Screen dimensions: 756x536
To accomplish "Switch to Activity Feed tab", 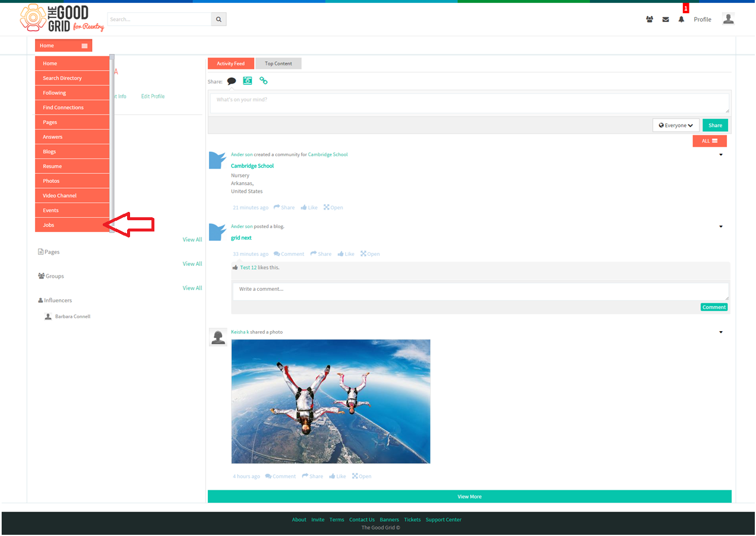I will (x=230, y=64).
